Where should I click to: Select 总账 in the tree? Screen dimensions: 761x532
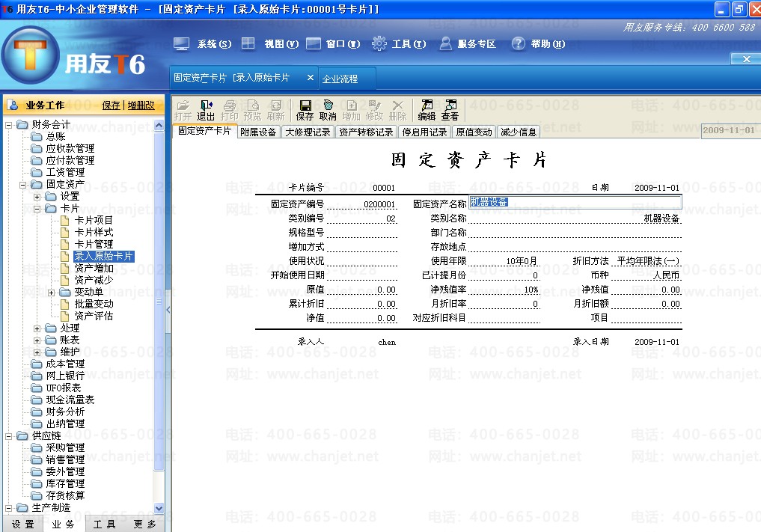(x=55, y=136)
